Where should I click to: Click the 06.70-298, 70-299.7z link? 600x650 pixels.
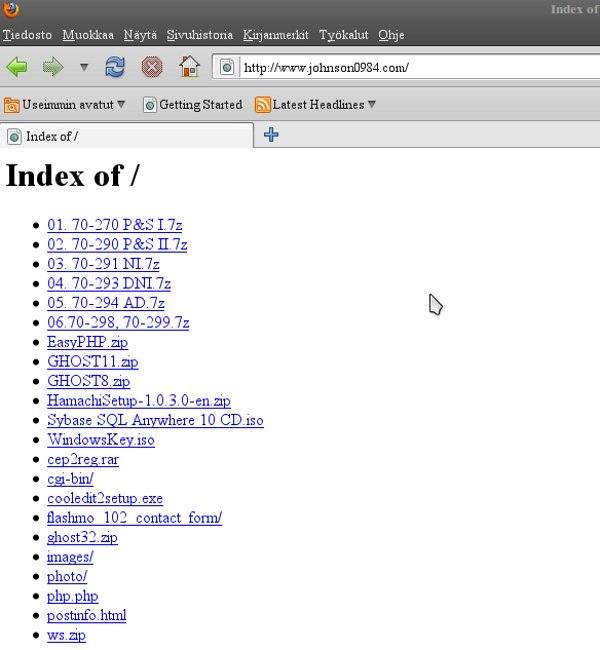[x=118, y=322]
